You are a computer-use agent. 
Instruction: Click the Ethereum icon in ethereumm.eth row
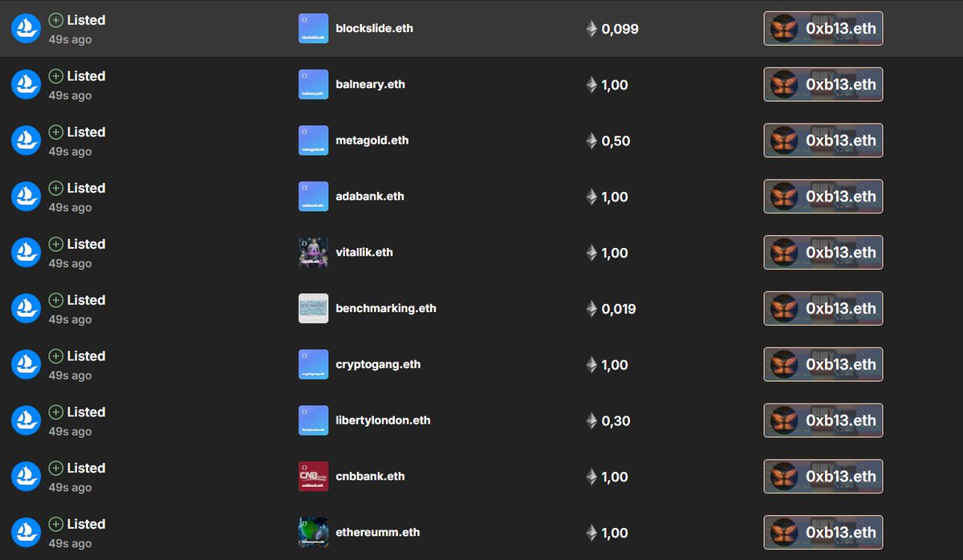pos(591,533)
